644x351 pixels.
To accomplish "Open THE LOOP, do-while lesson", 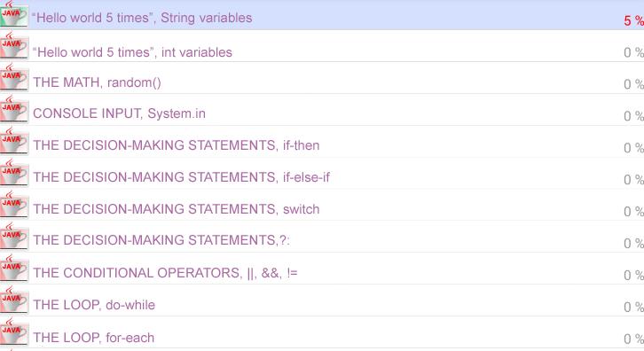I will tap(94, 305).
